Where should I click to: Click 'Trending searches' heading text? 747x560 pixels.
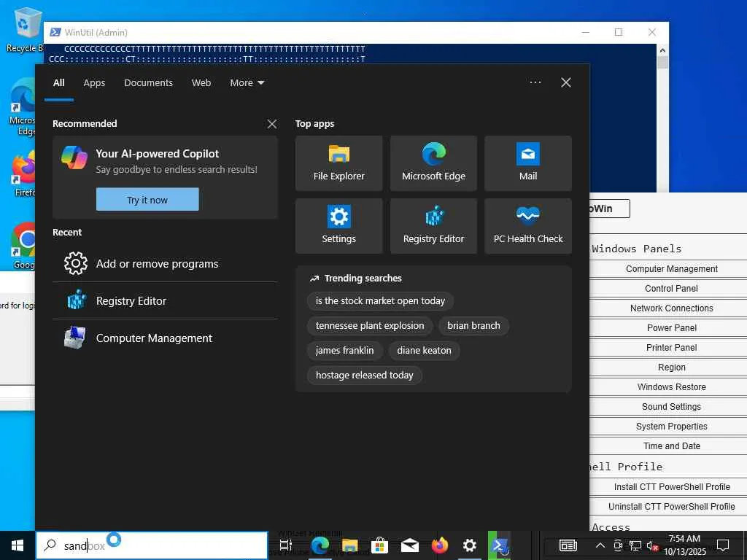coord(363,278)
